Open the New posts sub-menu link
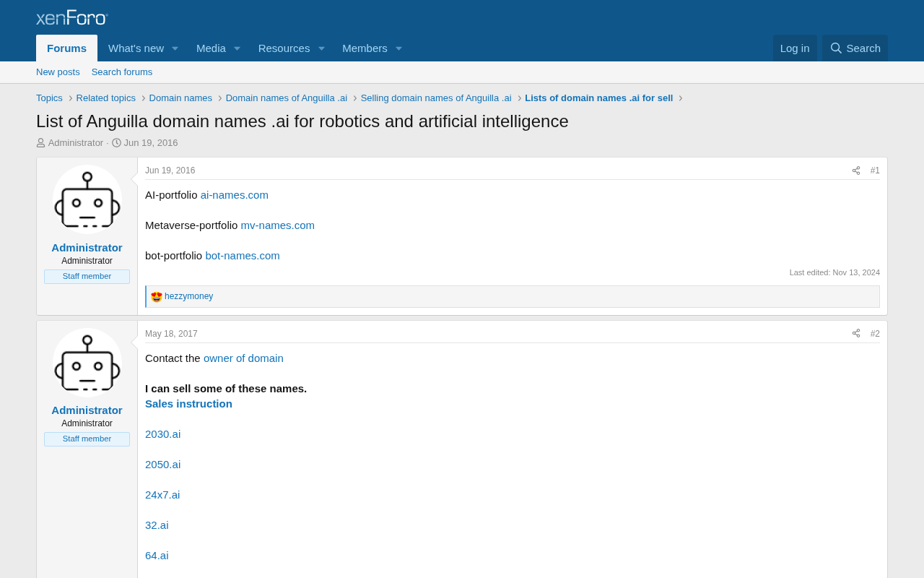 pyautogui.click(x=58, y=72)
